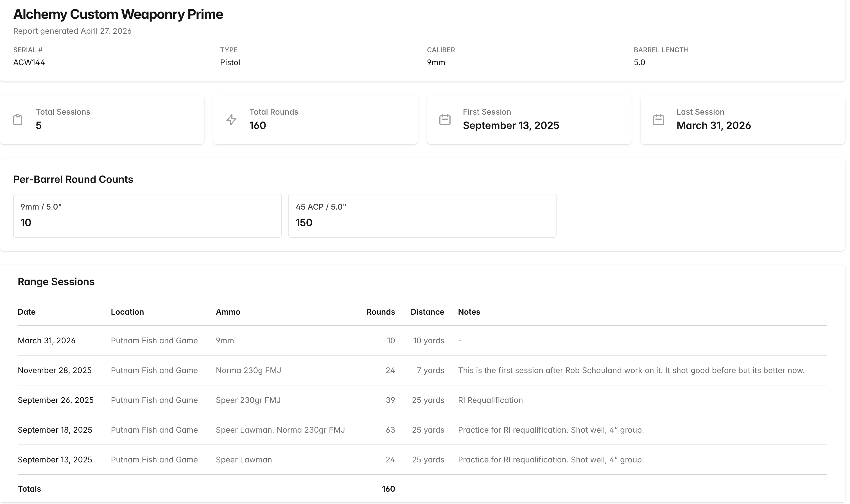Select the 9mm barrel round count 10
The width and height of the screenshot is (850, 504).
coord(26,223)
